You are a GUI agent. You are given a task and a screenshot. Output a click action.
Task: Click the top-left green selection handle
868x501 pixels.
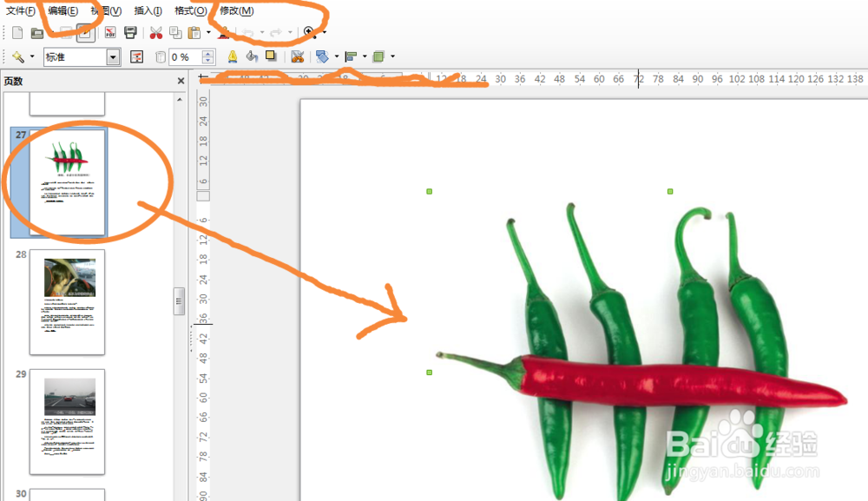tap(429, 192)
